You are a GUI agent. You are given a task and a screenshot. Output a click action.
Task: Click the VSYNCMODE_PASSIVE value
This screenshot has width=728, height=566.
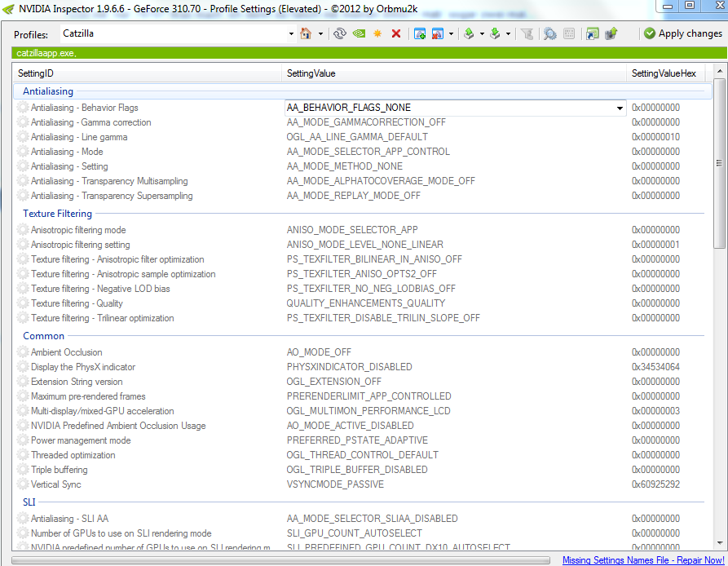[335, 484]
